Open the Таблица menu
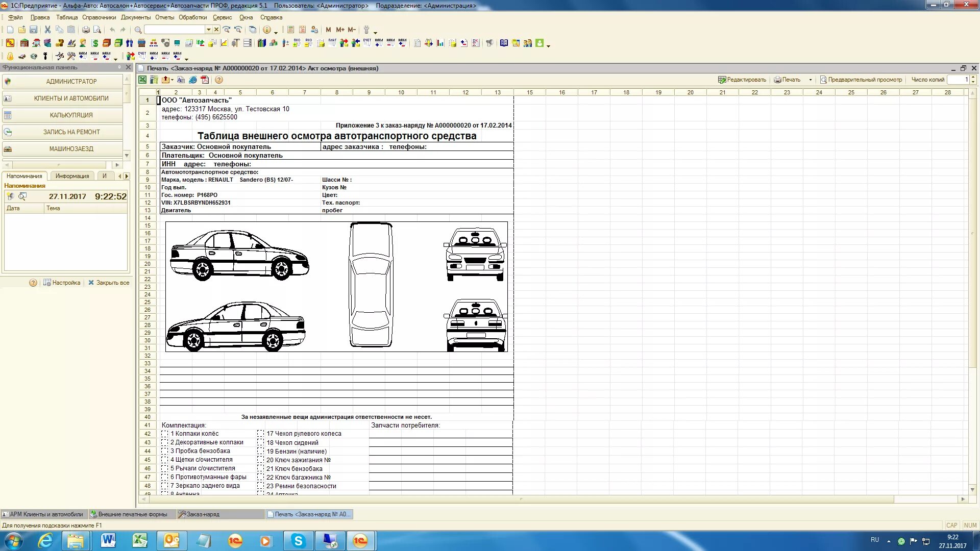Image resolution: width=980 pixels, height=551 pixels. 67,17
